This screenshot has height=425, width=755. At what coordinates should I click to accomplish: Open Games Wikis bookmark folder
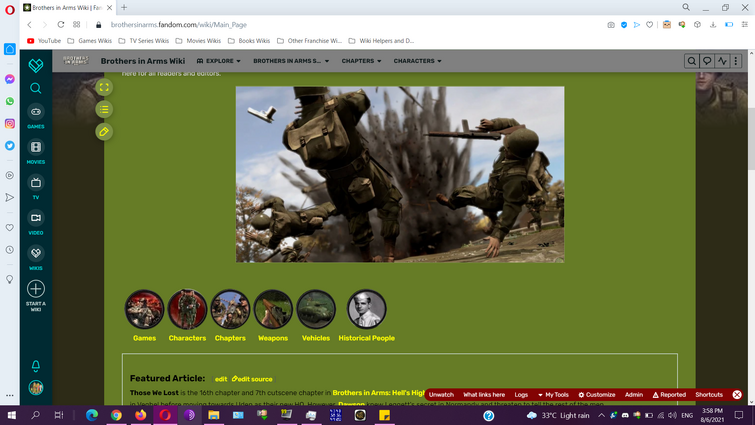coord(90,41)
